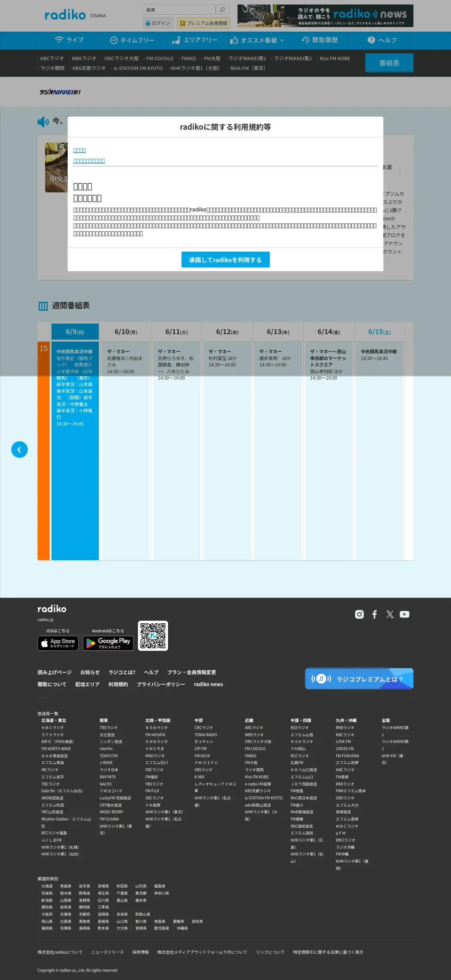This screenshot has width=451, height=980.
Task: Select the 6/13(木) day tab
Action: pos(278,332)
